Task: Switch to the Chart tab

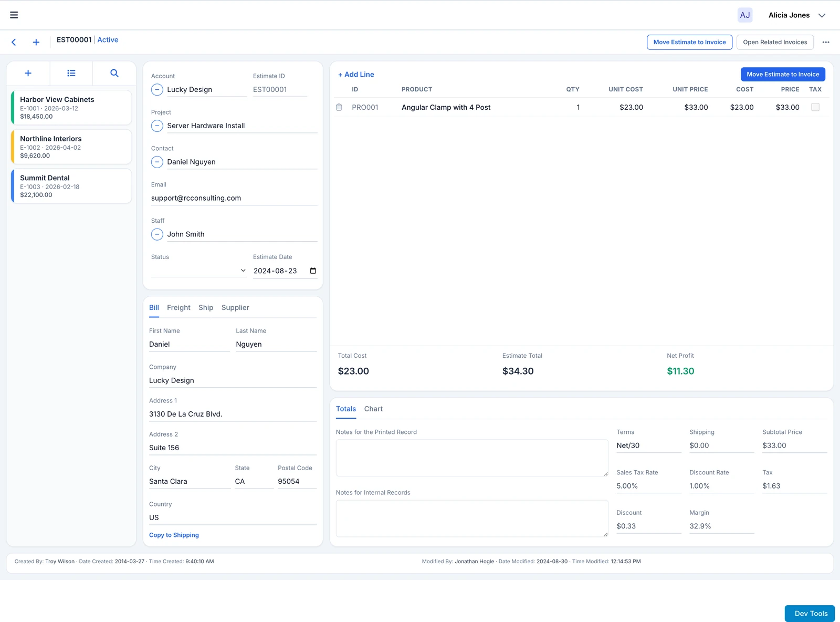Action: point(373,409)
